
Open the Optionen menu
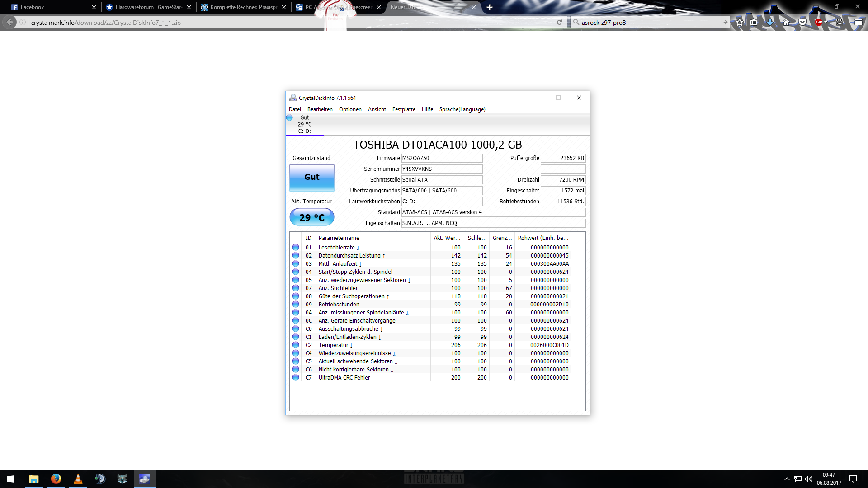[x=350, y=109]
